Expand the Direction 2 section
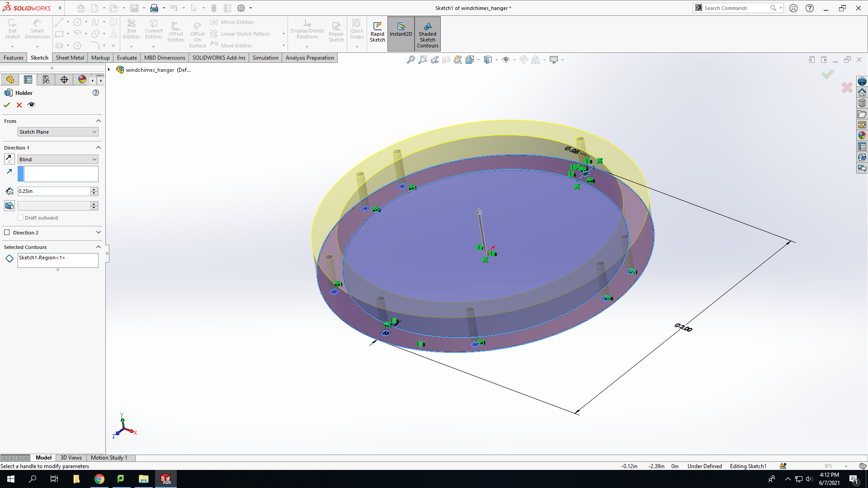The width and height of the screenshot is (868, 488). click(x=99, y=232)
